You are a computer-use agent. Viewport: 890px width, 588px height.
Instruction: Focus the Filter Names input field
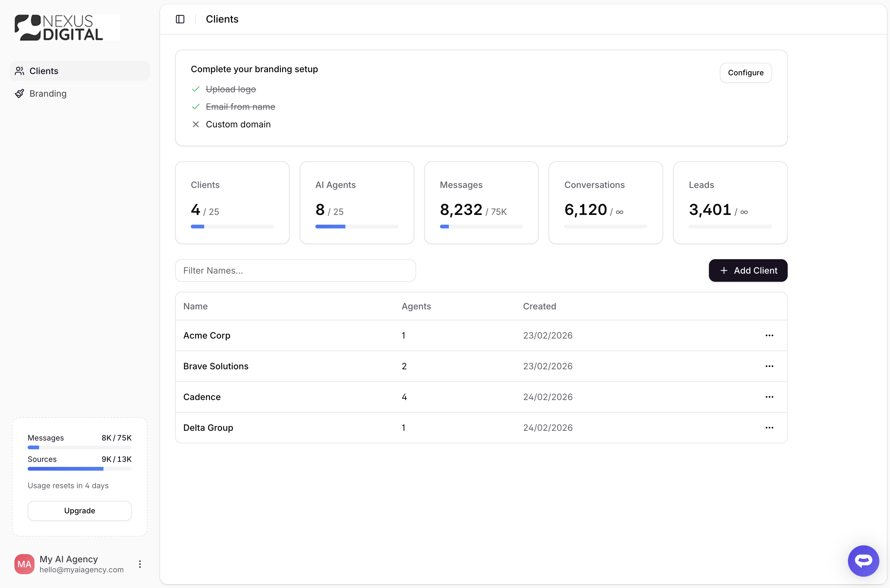pos(295,270)
